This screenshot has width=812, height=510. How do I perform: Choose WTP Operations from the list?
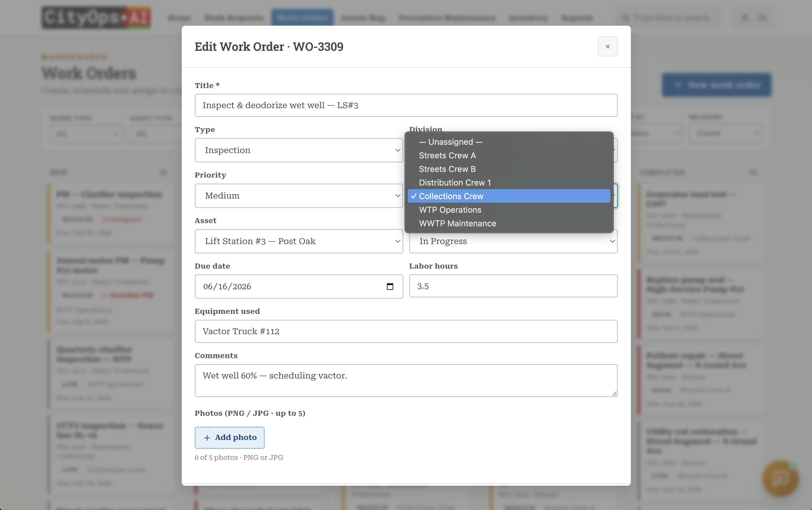(509, 210)
